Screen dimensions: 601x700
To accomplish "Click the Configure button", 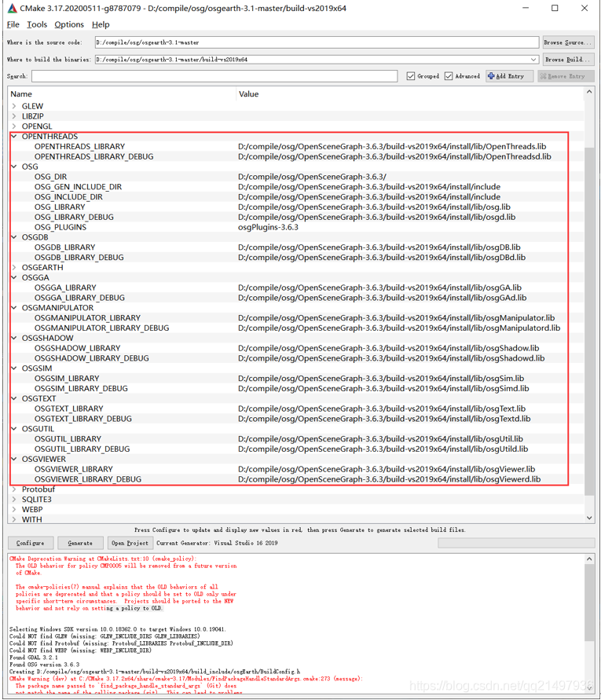I will coord(31,543).
